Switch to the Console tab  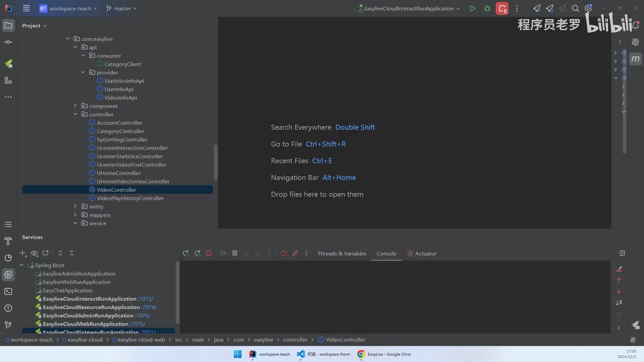pyautogui.click(x=386, y=253)
